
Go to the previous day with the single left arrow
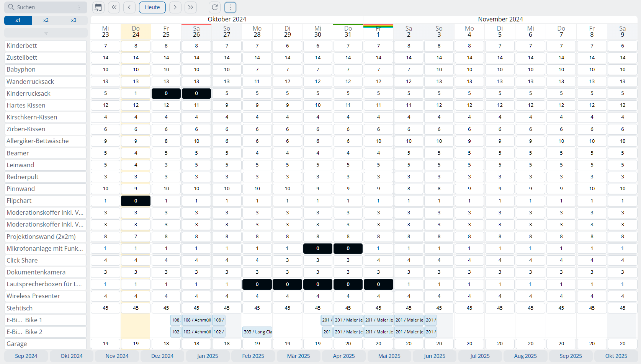click(x=129, y=7)
